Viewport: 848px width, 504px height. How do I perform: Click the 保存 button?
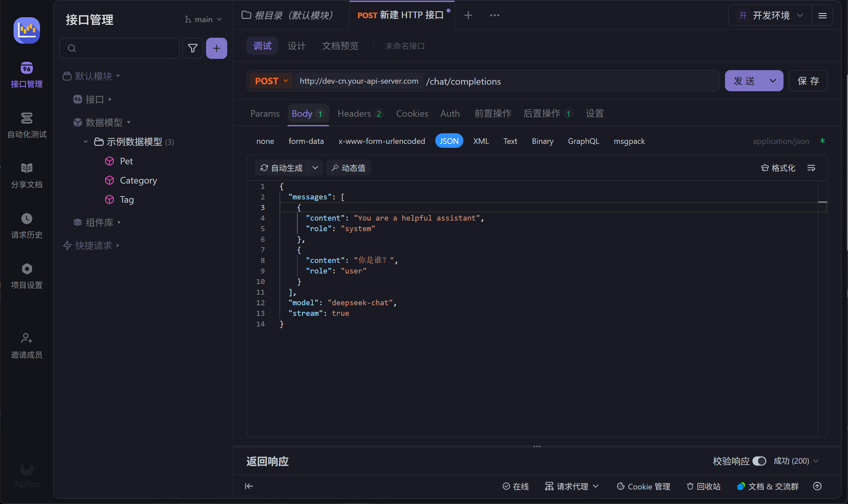[x=808, y=81]
